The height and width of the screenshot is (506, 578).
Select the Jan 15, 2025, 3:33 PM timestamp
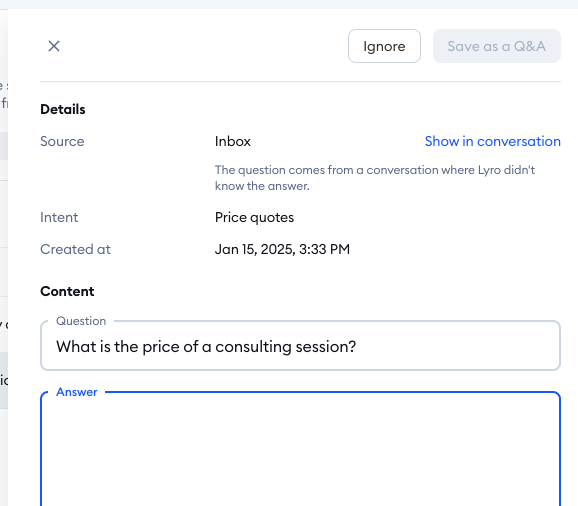[282, 249]
